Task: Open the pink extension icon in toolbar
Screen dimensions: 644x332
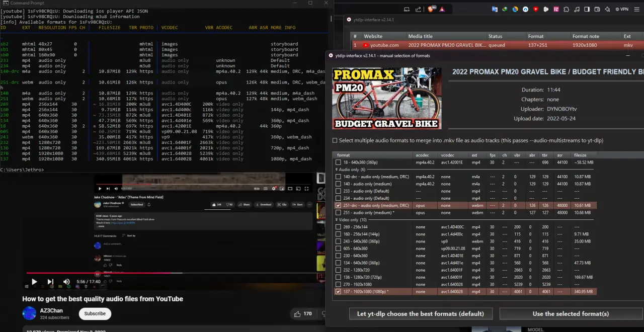Action: 556,9
